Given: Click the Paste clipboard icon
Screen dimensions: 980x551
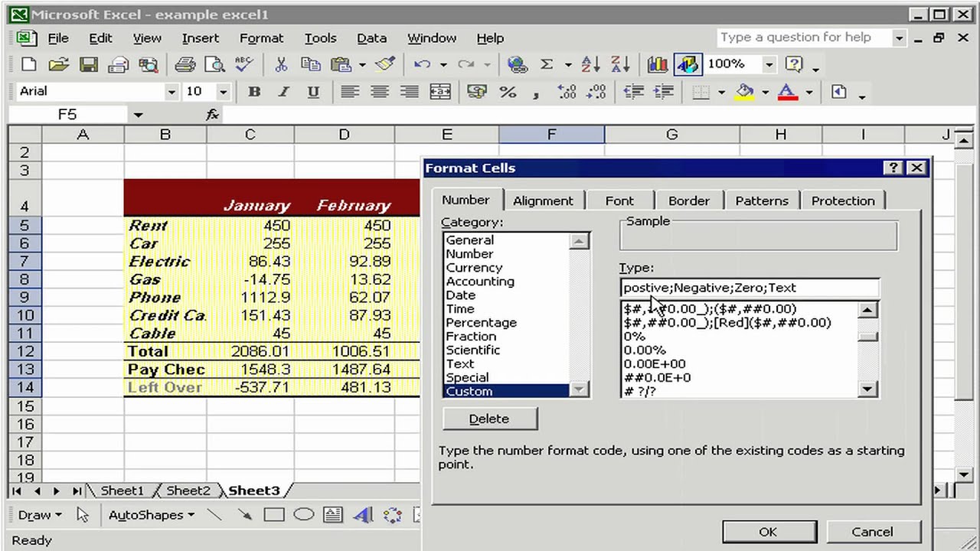Looking at the screenshot, I should coord(341,65).
